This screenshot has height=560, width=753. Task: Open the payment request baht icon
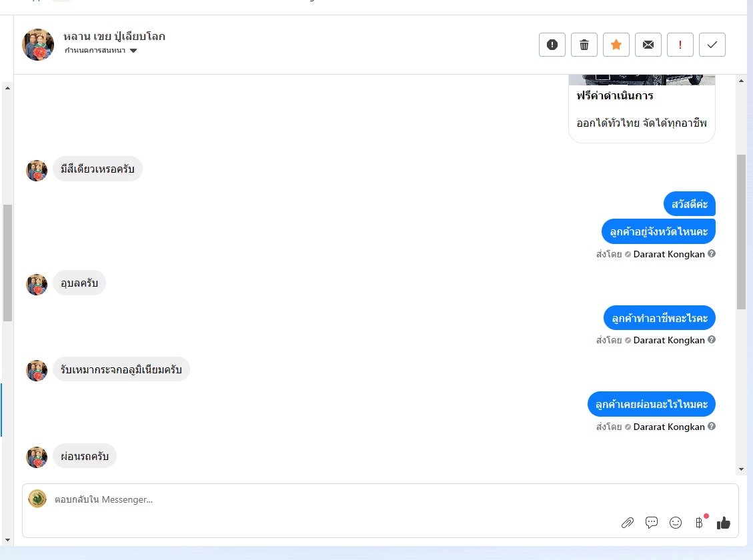click(x=699, y=523)
